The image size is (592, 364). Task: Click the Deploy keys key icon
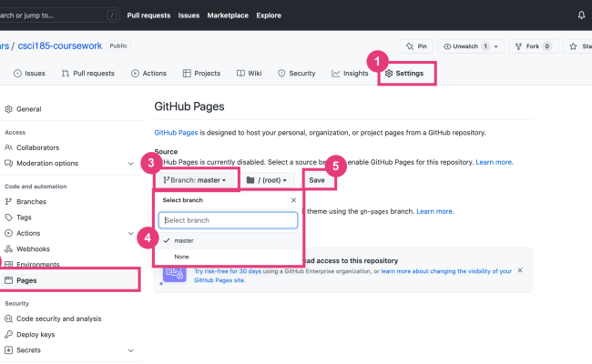click(x=8, y=335)
